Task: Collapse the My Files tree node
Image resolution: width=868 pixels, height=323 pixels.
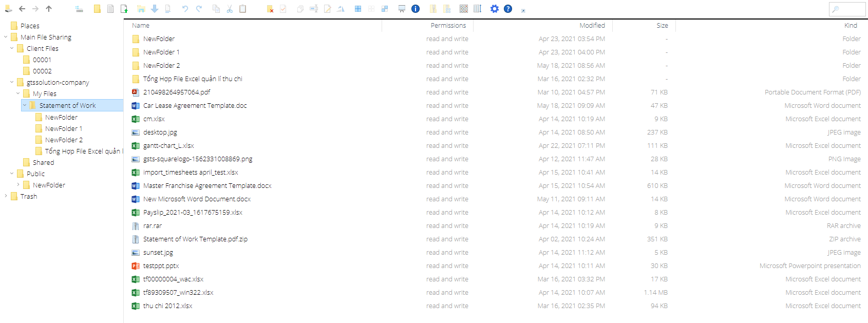Action: (18, 93)
